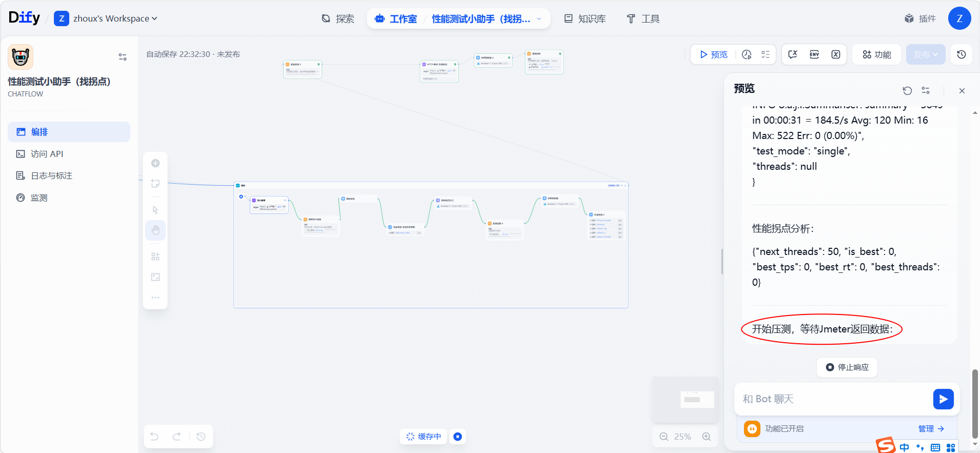Select 日志与标注 in the sidebar
Screen dimensions: 980x453
[x=51, y=175]
